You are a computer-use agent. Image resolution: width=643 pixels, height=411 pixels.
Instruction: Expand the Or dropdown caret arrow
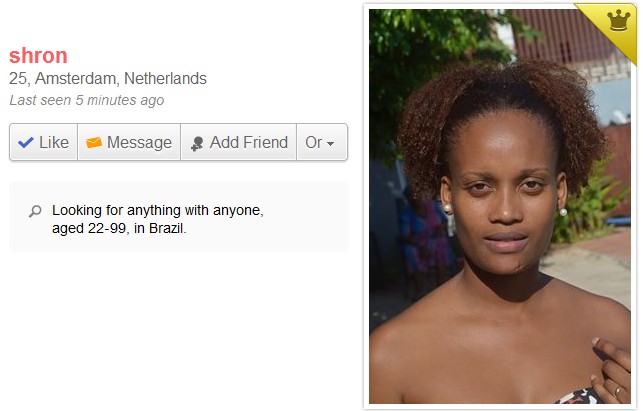[330, 143]
